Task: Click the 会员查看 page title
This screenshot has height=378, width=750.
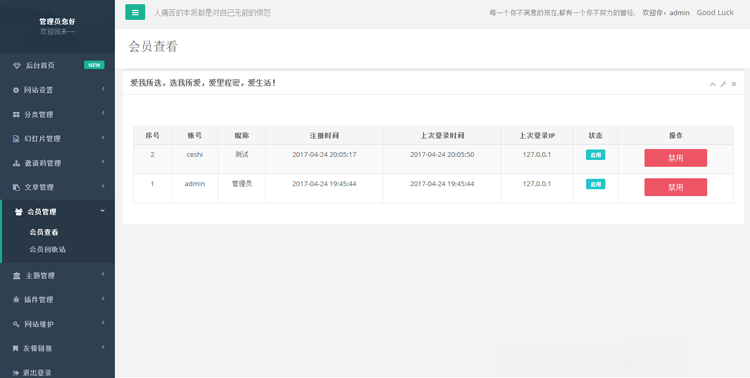Action: [153, 46]
